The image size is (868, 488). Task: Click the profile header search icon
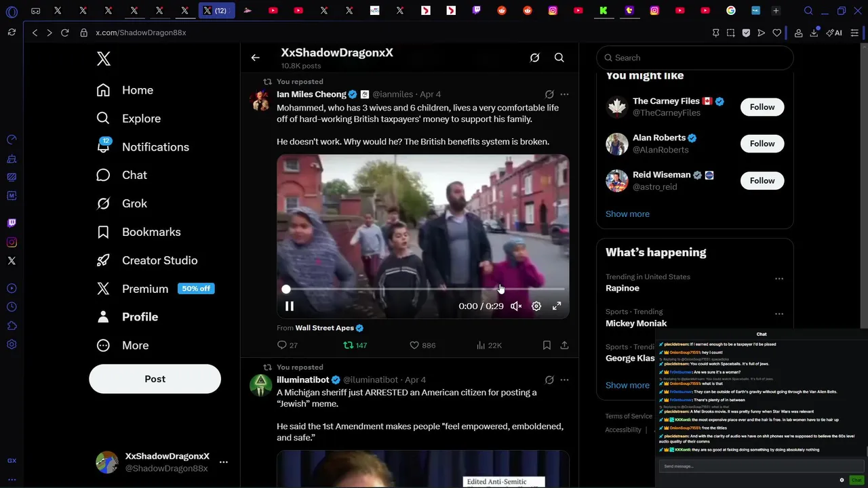pyautogui.click(x=559, y=58)
